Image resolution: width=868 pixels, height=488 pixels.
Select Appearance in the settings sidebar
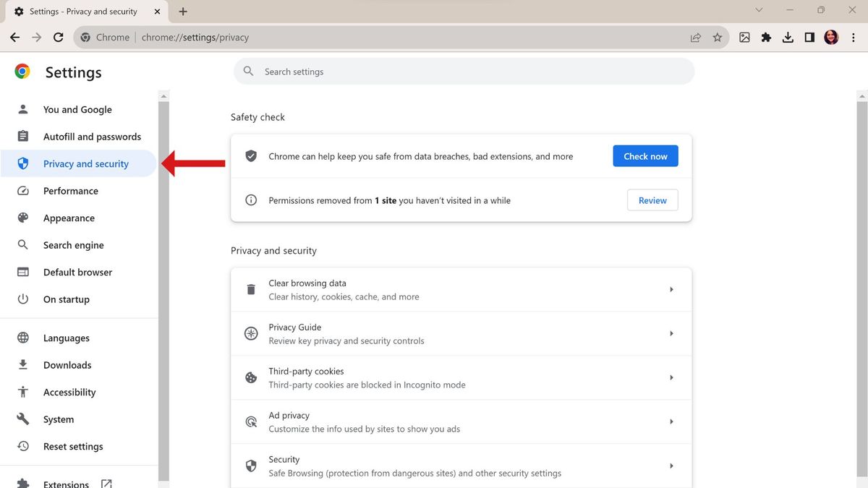coord(69,218)
